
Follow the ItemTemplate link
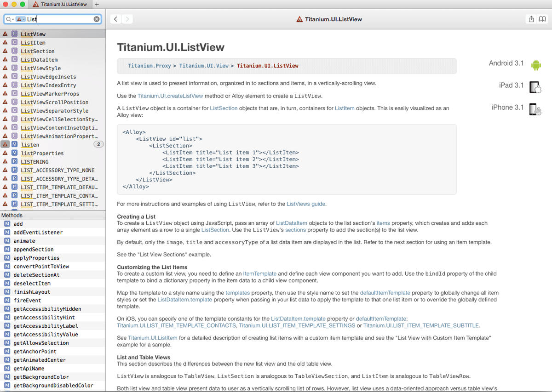[x=259, y=273]
